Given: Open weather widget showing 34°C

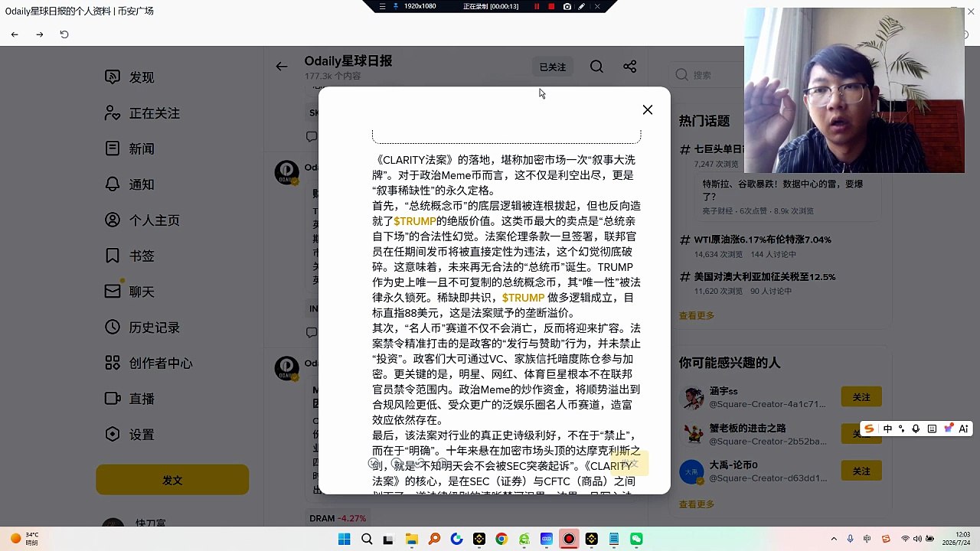Looking at the screenshot, I should pyautogui.click(x=25, y=539).
